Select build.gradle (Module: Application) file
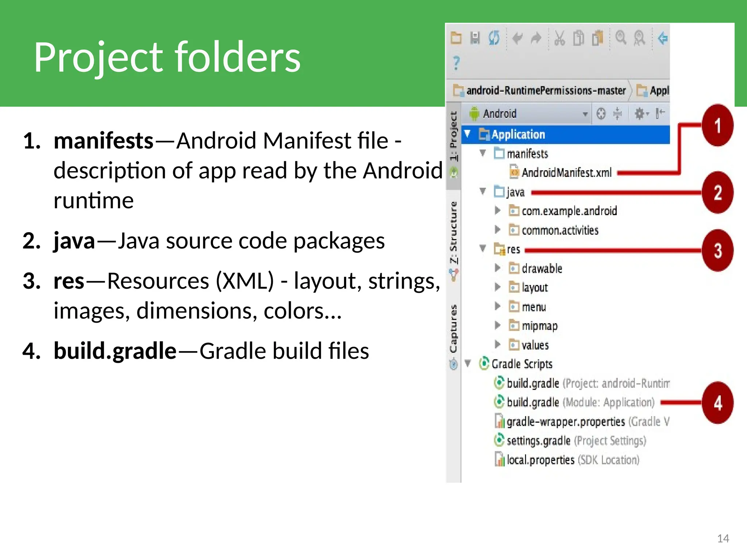The image size is (747, 560). pos(574,402)
